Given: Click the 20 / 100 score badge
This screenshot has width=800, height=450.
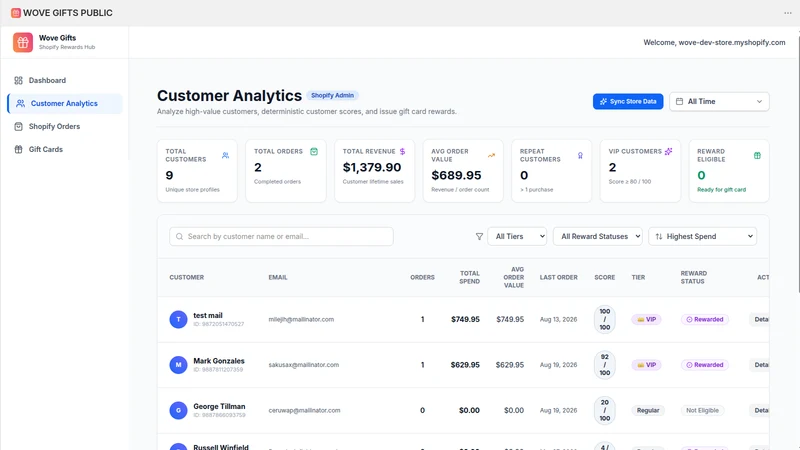Looking at the screenshot, I should pos(605,410).
